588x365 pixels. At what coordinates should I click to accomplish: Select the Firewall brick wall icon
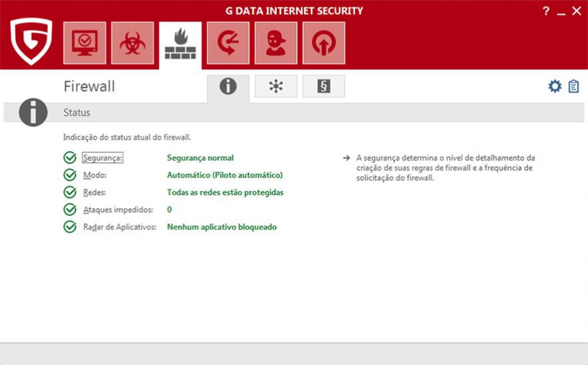(x=180, y=44)
